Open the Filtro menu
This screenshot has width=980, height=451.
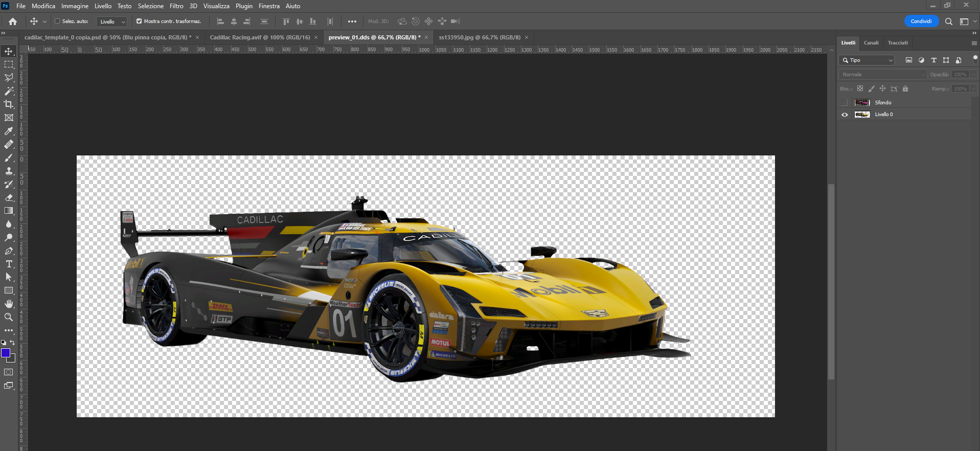point(176,6)
